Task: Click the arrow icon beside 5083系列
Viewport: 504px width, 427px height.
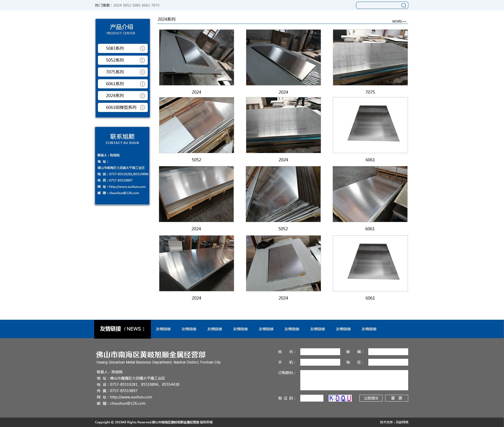Action: tap(142, 49)
